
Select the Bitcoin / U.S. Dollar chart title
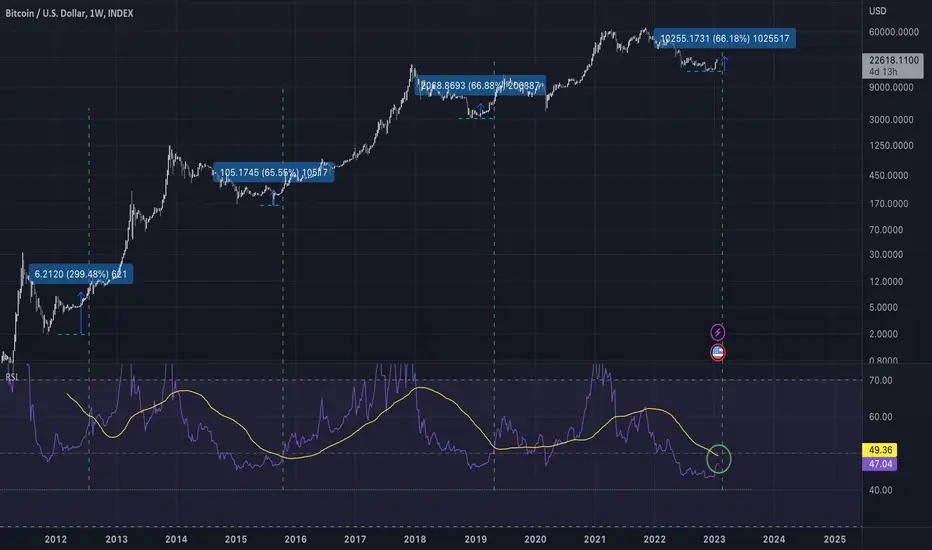pos(70,13)
